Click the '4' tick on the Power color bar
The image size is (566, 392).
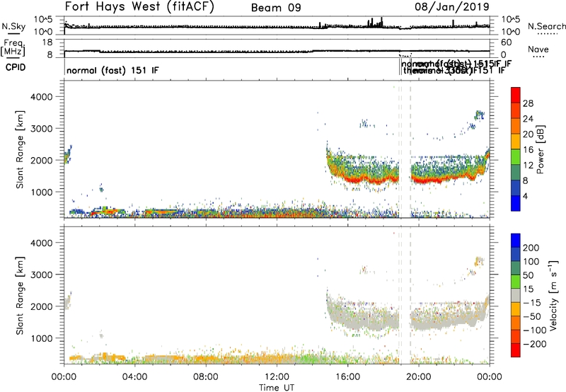pyautogui.click(x=525, y=196)
